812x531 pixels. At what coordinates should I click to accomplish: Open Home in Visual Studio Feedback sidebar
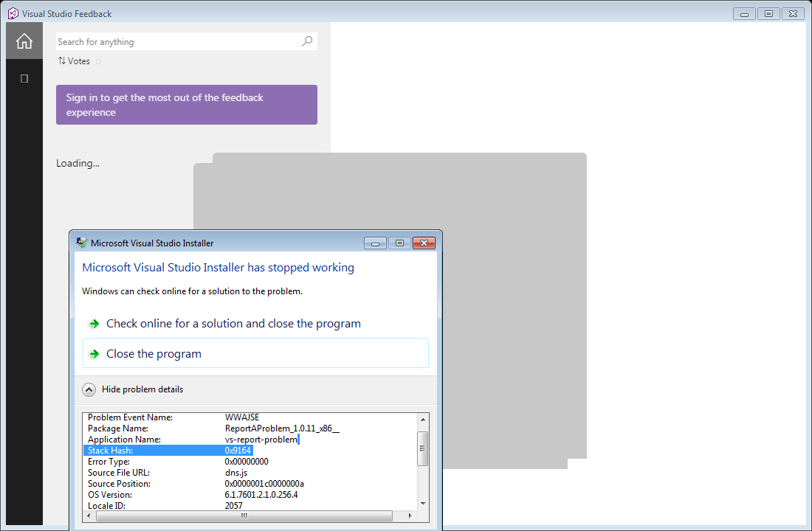pyautogui.click(x=24, y=41)
